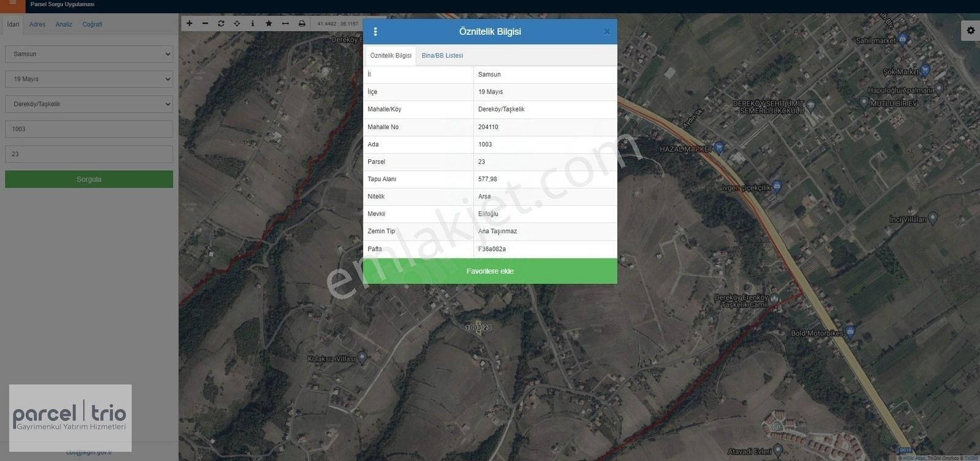
Task: Zoom in with the plus tool
Action: pyautogui.click(x=189, y=23)
